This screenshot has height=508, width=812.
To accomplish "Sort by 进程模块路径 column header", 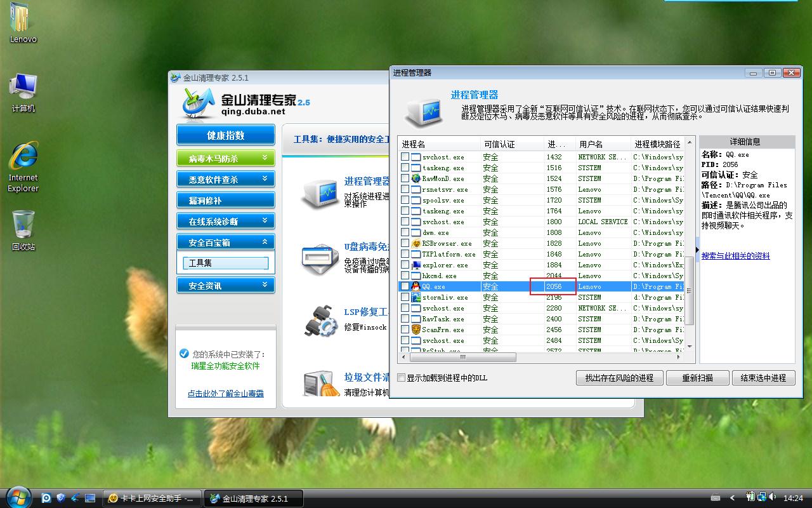I will [x=658, y=144].
